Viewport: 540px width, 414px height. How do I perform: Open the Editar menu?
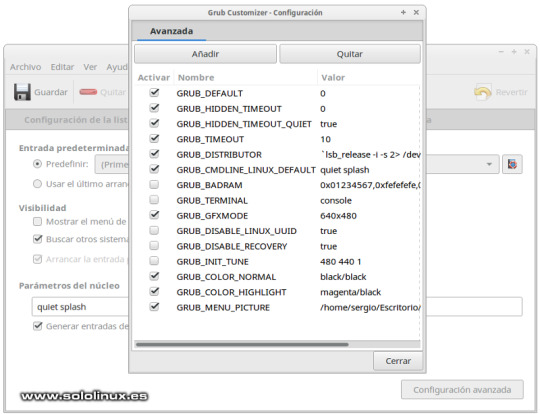click(x=62, y=67)
